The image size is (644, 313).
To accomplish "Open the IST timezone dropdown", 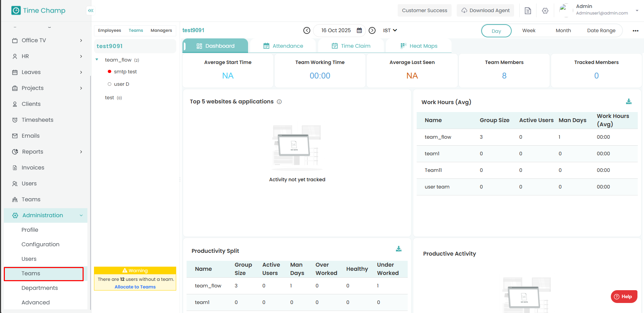I will coord(390,30).
